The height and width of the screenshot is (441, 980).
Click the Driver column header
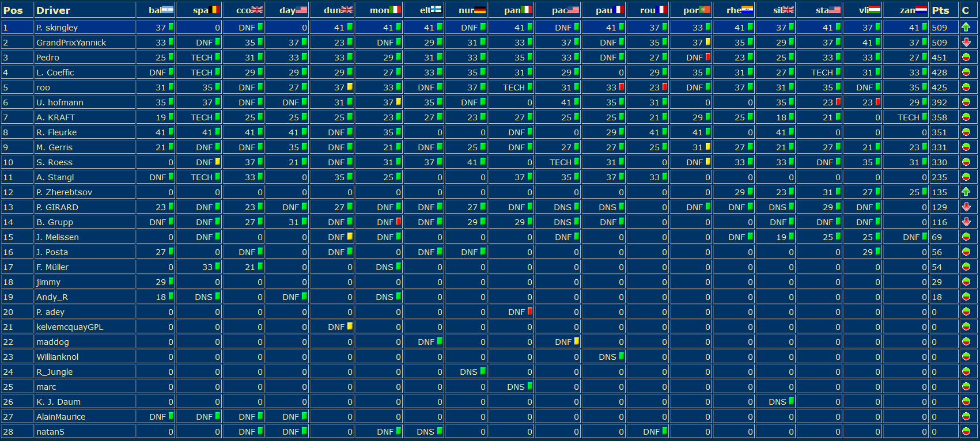coord(53,10)
